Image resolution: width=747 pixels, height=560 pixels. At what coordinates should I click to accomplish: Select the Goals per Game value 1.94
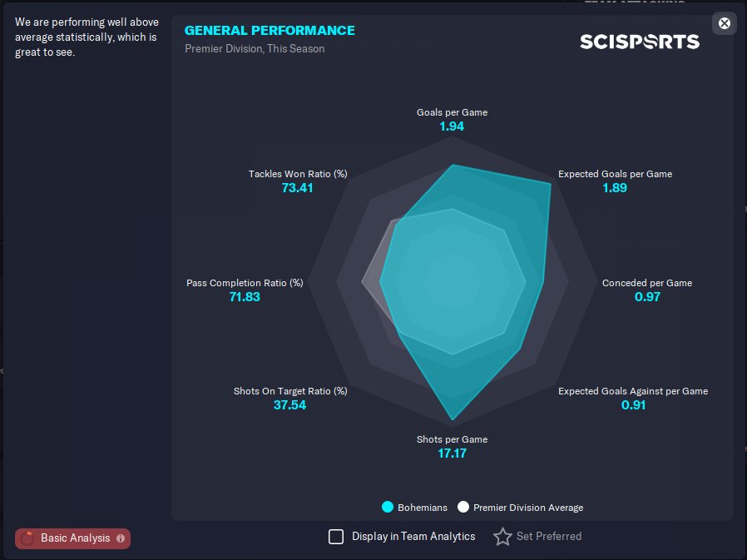click(x=452, y=126)
